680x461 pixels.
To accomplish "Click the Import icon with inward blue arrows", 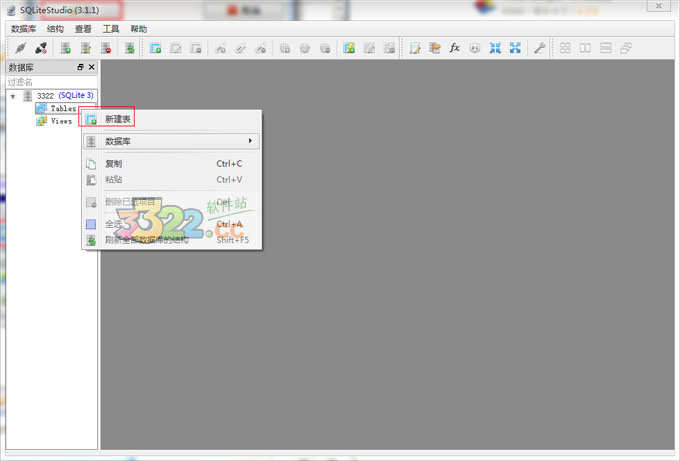I will pyautogui.click(x=495, y=48).
